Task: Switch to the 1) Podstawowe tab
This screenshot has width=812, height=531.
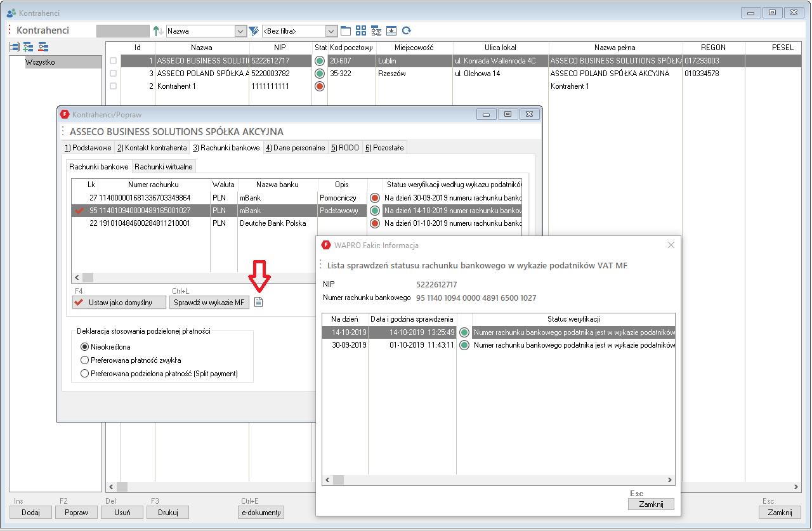Action: (x=88, y=148)
